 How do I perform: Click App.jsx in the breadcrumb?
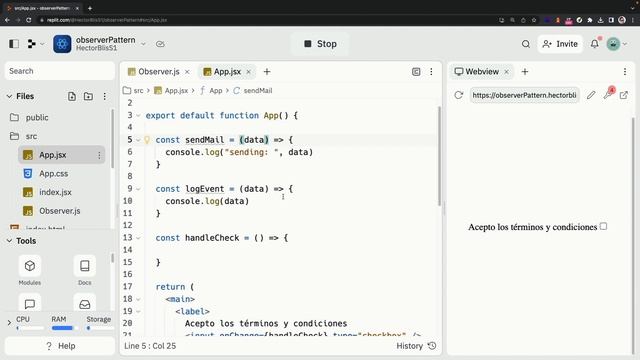pos(176,91)
